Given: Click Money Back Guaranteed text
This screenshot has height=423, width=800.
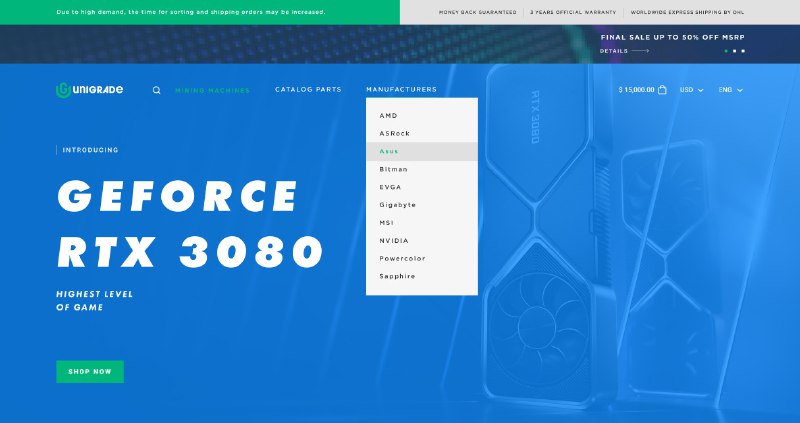Looking at the screenshot, I should click(478, 12).
